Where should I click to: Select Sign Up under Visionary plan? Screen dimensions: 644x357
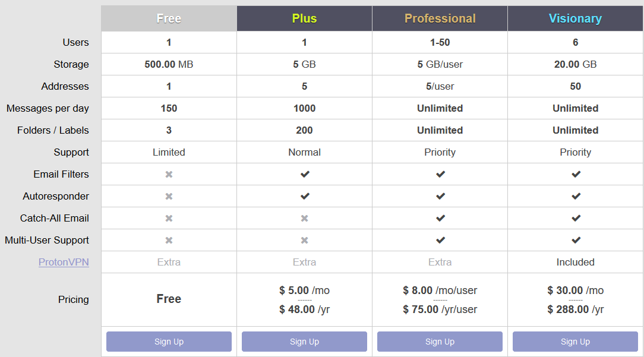[x=575, y=342]
